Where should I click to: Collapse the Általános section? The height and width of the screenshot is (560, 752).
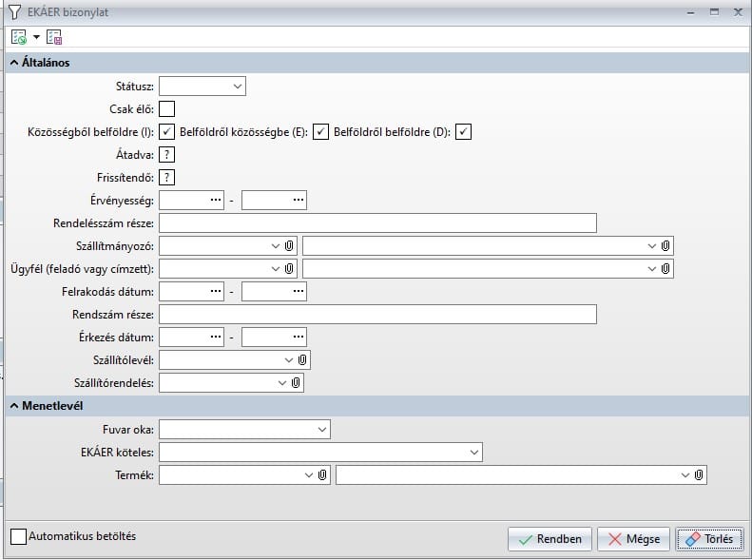15,63
